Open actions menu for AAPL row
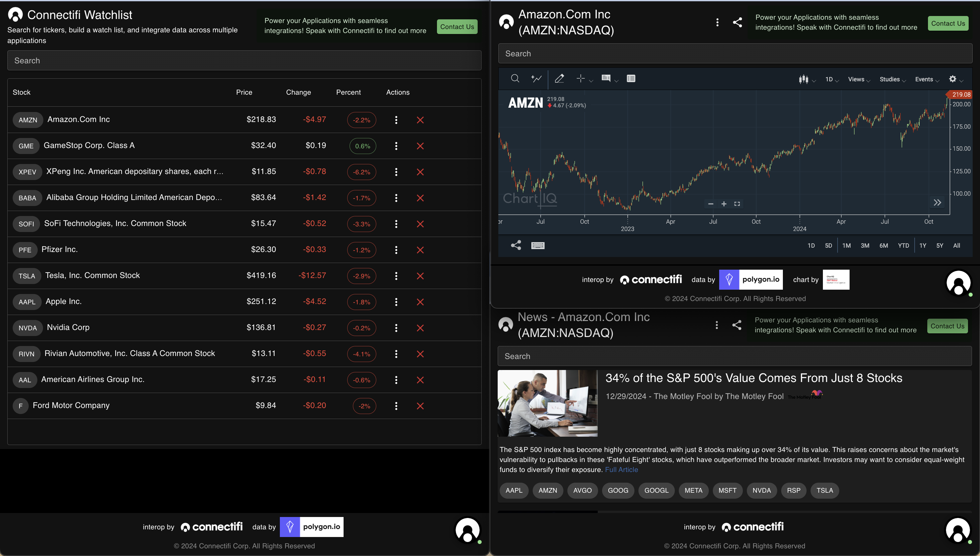 coord(396,302)
